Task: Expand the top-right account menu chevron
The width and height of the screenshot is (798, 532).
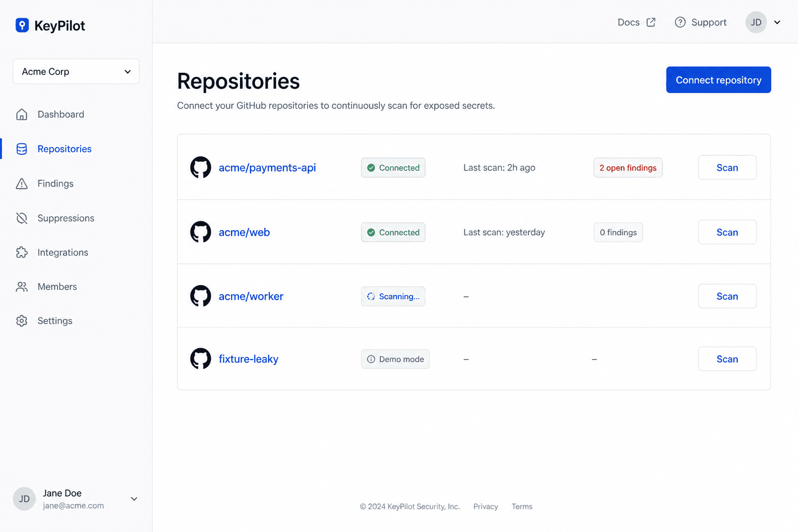Action: pyautogui.click(x=777, y=22)
